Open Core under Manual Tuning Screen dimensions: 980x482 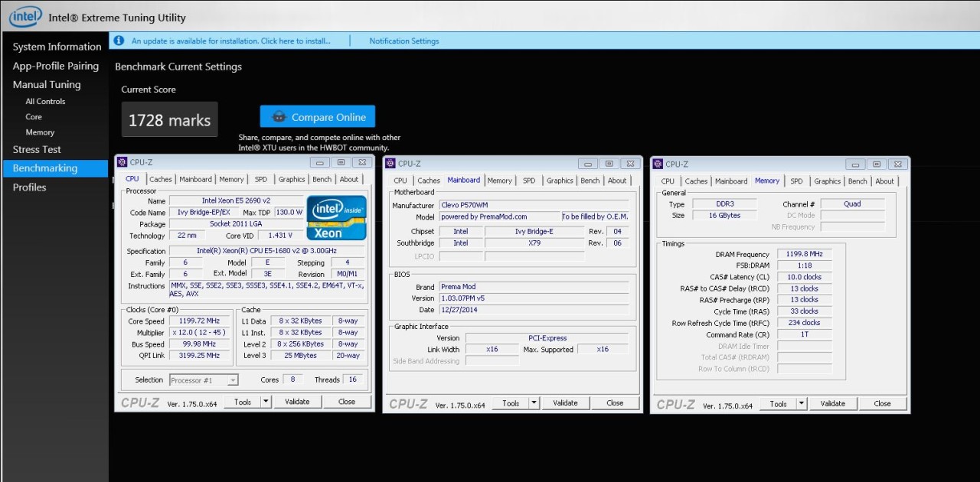[x=34, y=117]
